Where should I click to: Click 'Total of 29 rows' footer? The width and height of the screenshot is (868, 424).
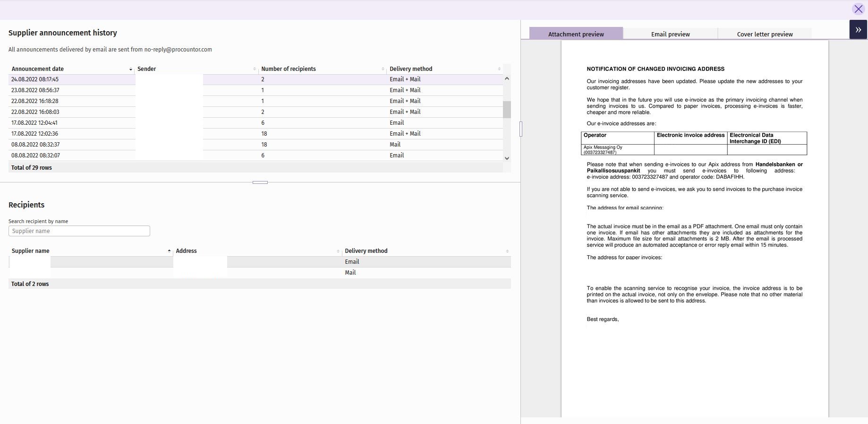point(32,167)
